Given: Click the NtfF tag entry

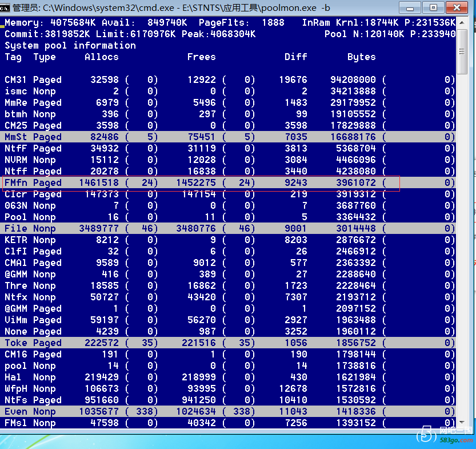Looking at the screenshot, I should click(16, 149).
